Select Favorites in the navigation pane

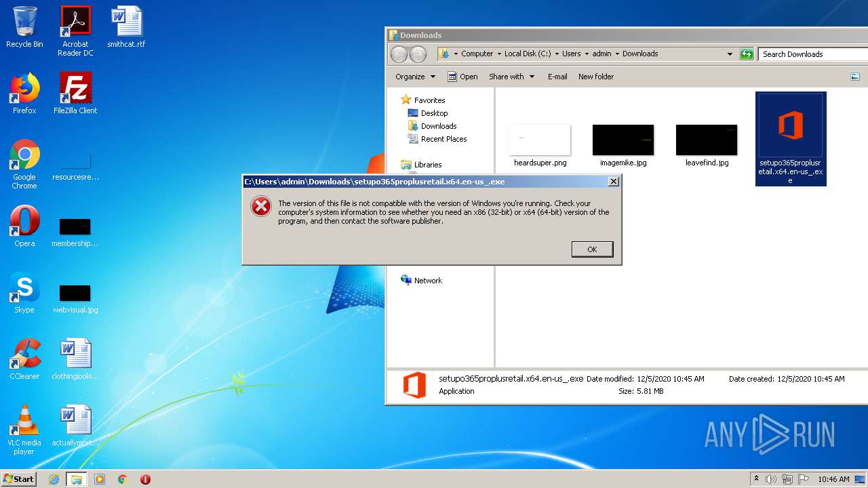click(423, 100)
